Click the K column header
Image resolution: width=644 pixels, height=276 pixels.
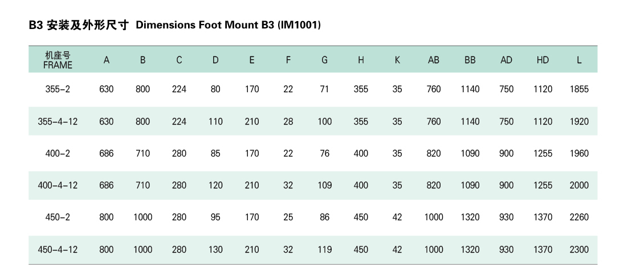397,60
